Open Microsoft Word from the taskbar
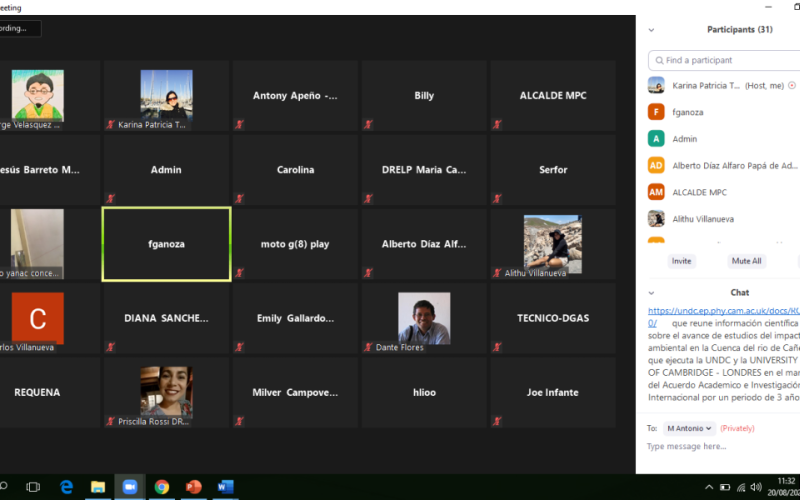The image size is (800, 500). tap(225, 487)
